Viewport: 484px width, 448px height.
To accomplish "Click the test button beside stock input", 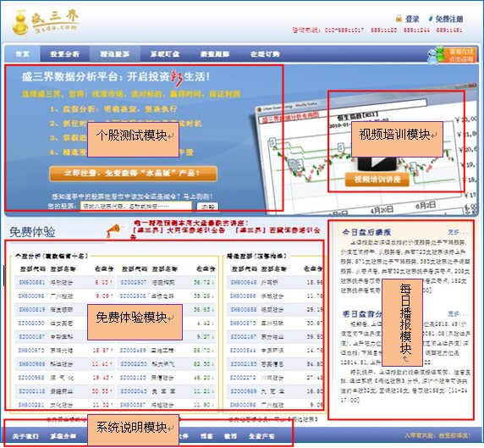I will pyautogui.click(x=208, y=207).
